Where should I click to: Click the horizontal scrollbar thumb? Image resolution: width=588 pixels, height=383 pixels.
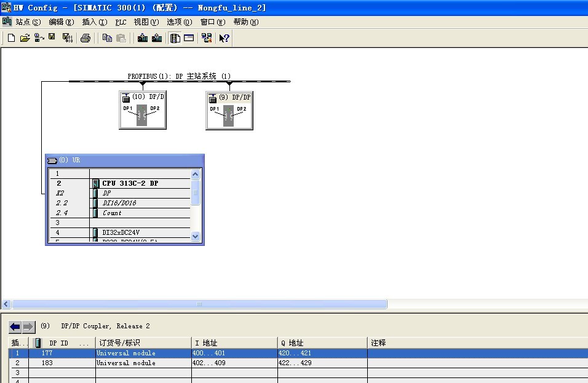(199, 304)
